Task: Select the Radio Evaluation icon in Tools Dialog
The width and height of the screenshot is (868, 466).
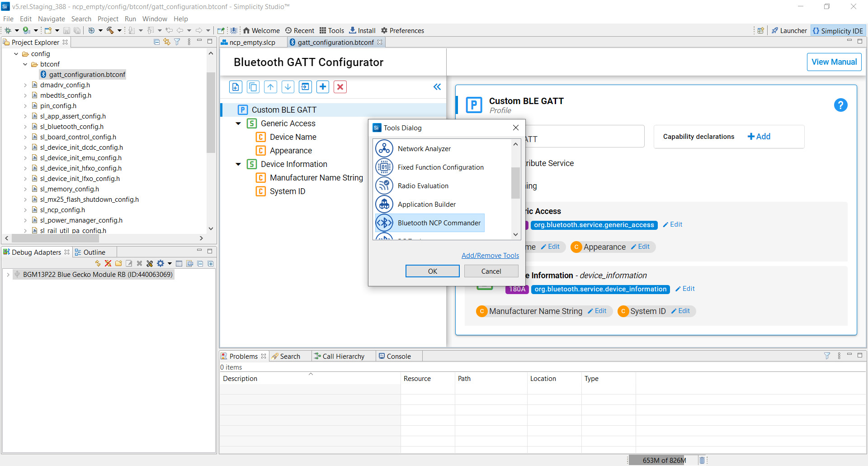Action: tap(384, 186)
